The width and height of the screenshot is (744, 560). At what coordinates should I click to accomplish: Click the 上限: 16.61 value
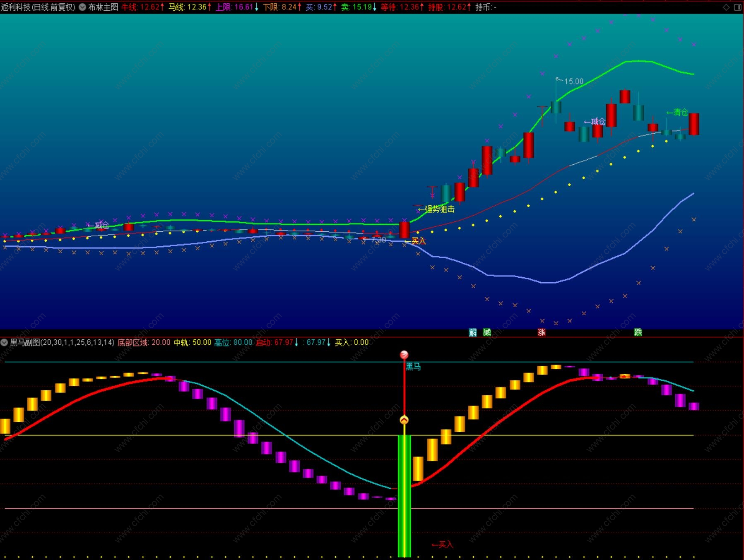(x=237, y=7)
